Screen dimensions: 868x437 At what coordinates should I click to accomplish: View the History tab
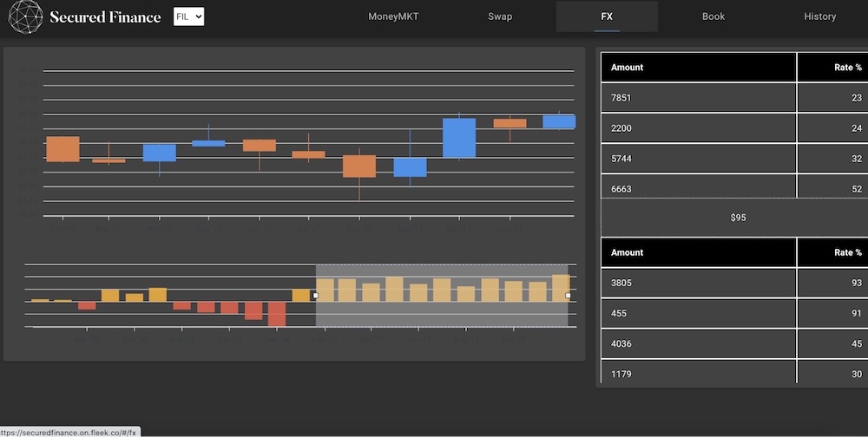pos(819,16)
